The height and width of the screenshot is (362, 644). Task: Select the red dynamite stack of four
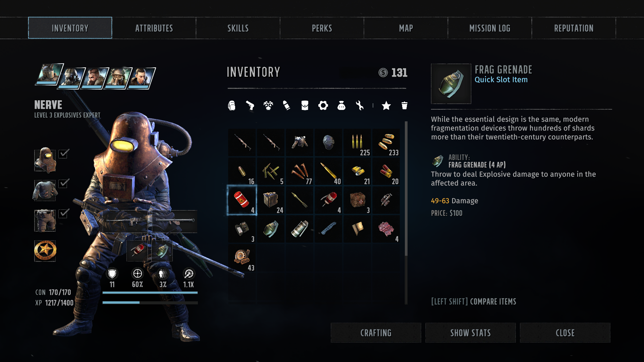(x=242, y=200)
